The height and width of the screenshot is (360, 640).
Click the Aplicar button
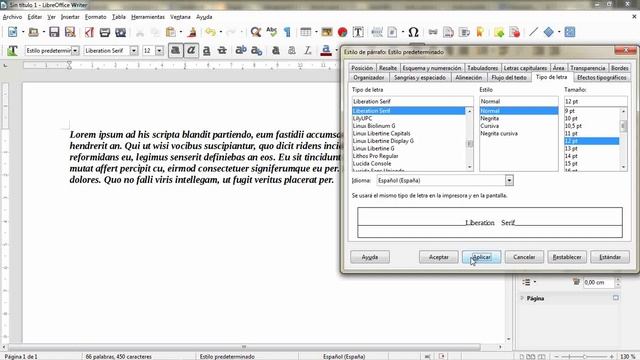coord(482,257)
